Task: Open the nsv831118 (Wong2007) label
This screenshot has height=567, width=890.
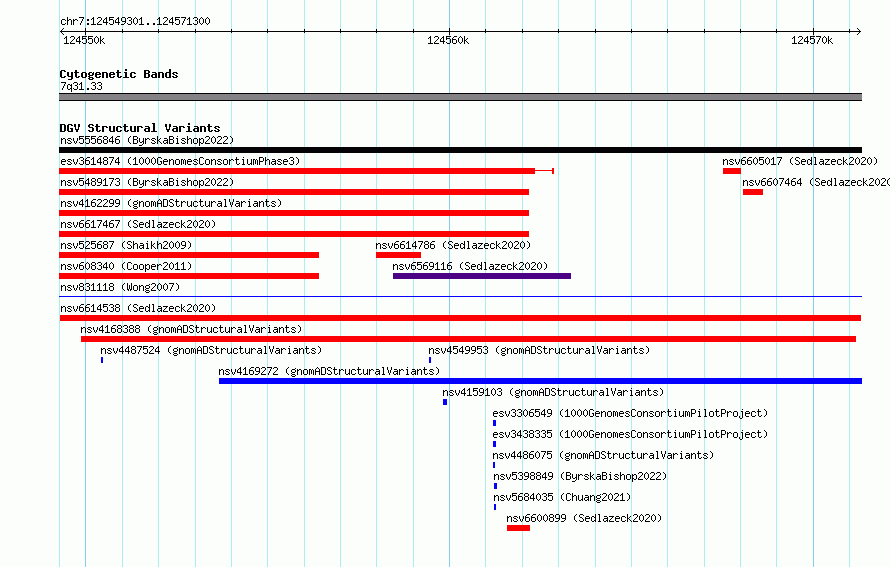Action: [120, 287]
